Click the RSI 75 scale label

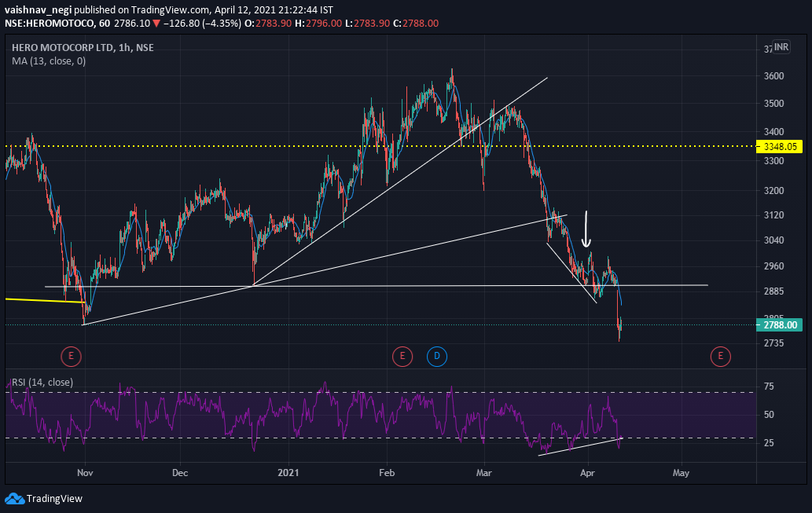tap(769, 387)
